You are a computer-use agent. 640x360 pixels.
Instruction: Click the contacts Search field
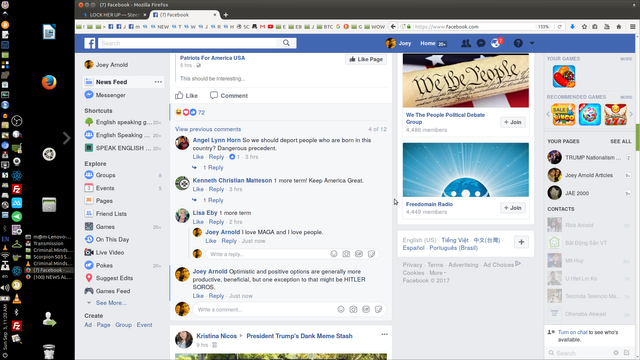tap(580, 353)
